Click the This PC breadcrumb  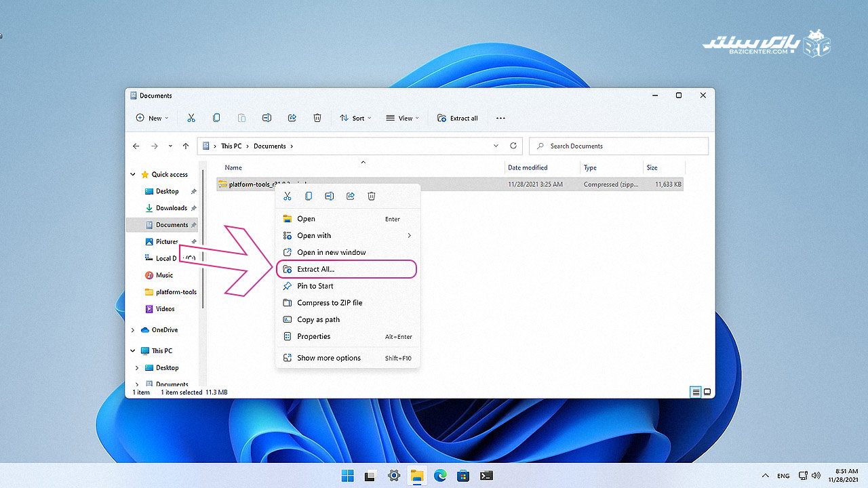pyautogui.click(x=231, y=146)
